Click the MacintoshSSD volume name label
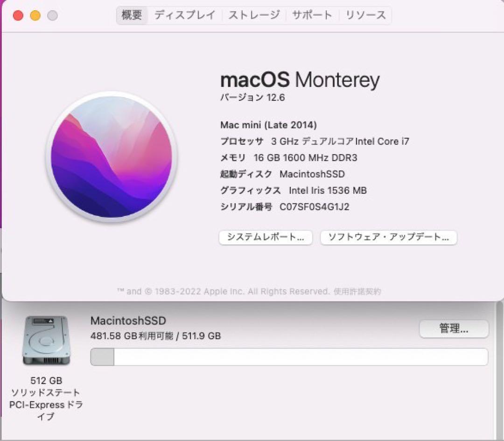This screenshot has height=441, width=504. point(128,320)
